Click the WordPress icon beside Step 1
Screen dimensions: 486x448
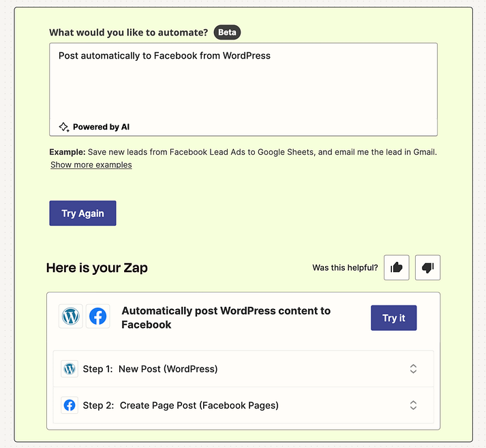[70, 369]
